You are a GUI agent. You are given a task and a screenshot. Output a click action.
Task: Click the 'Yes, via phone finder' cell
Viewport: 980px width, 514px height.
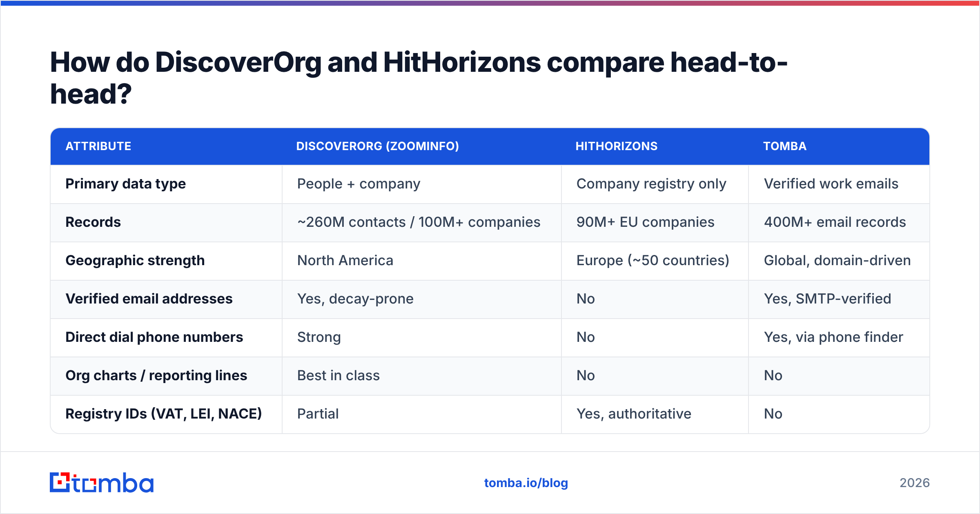(x=833, y=337)
